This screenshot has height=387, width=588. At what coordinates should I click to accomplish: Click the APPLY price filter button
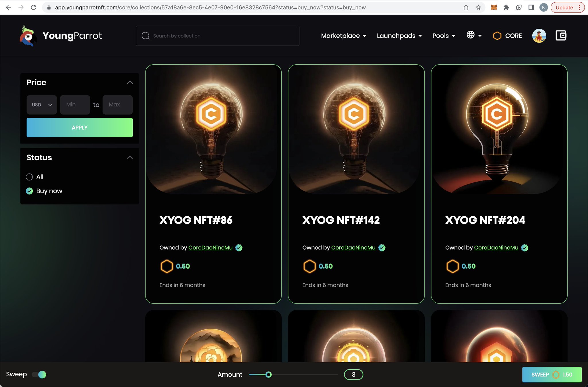80,128
